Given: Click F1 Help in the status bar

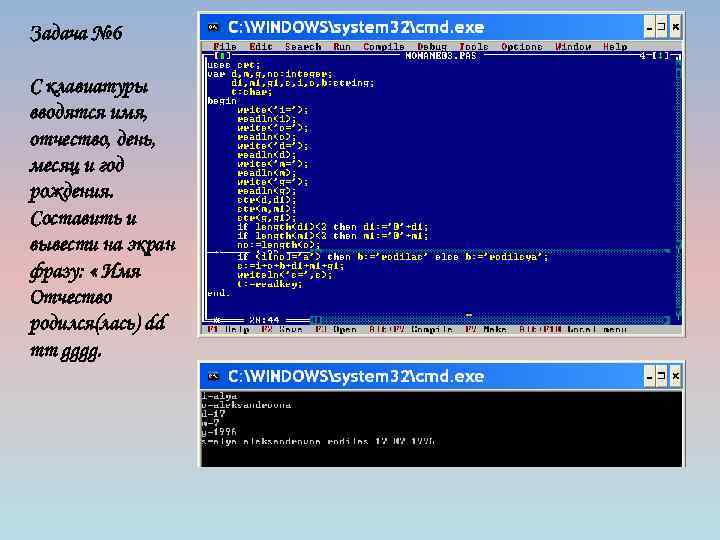Looking at the screenshot, I should (228, 329).
